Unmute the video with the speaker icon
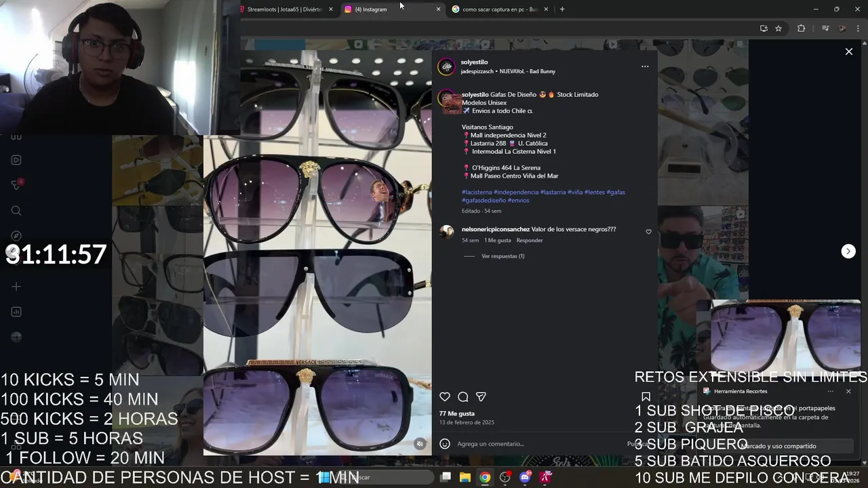The image size is (868, 488). tap(420, 444)
